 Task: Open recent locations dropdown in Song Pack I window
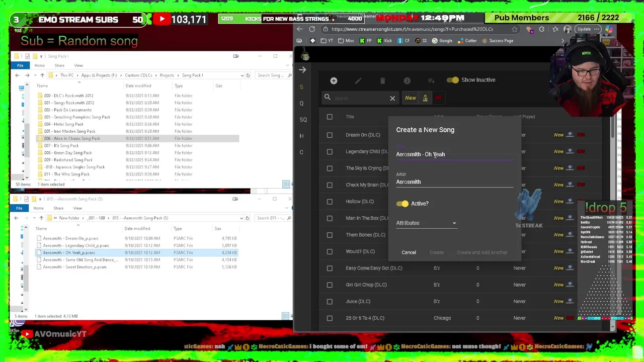pos(35,75)
